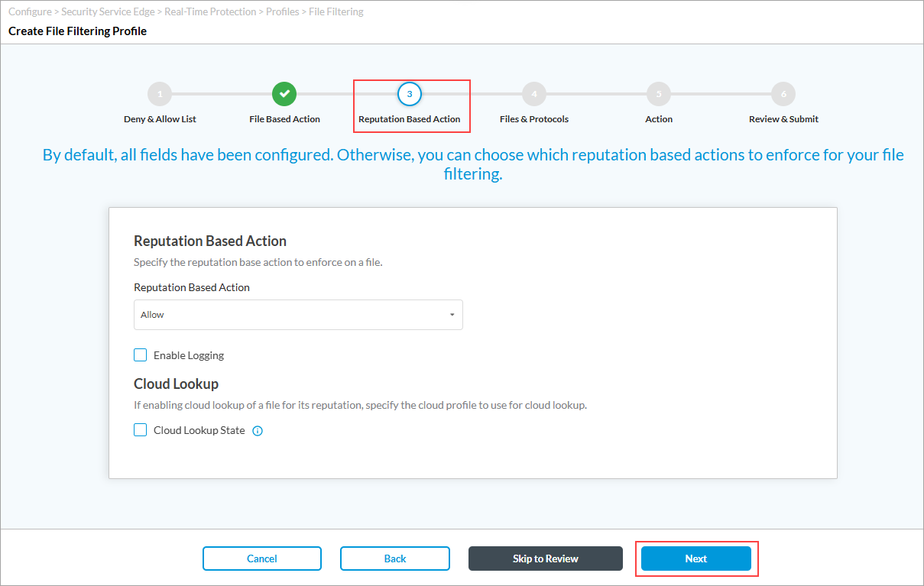The image size is (924, 586).
Task: Go Back to previous step
Action: coord(395,558)
